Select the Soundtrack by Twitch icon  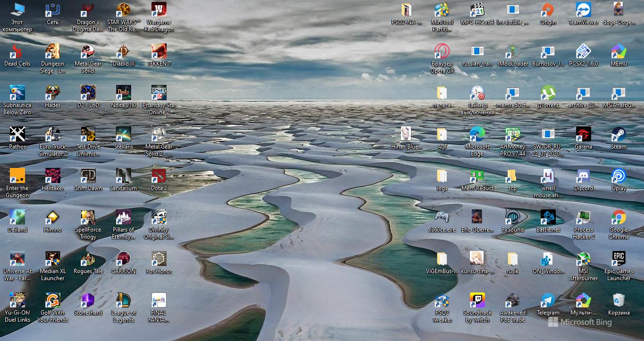tap(477, 308)
